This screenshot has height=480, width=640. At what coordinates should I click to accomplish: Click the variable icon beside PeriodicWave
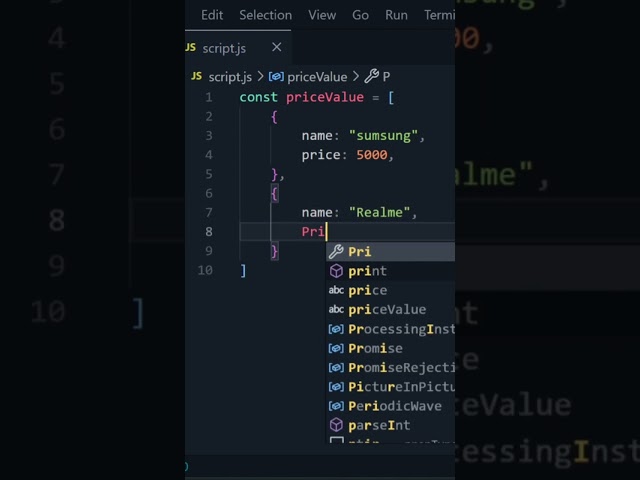(336, 406)
